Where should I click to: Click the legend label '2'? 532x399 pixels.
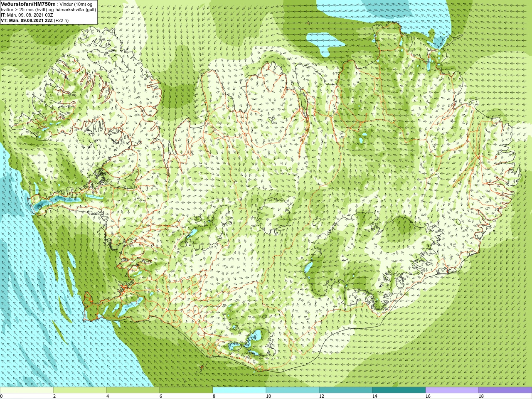(x=54, y=396)
